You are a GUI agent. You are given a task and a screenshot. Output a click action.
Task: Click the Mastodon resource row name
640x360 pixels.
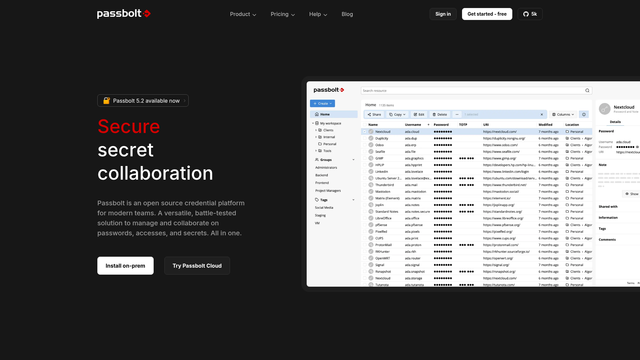point(382,192)
